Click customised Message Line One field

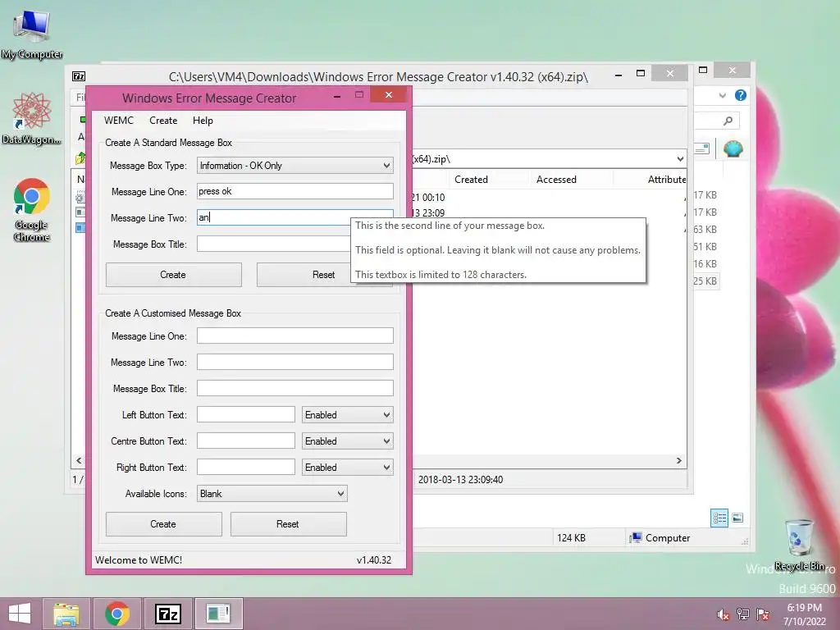click(x=294, y=336)
